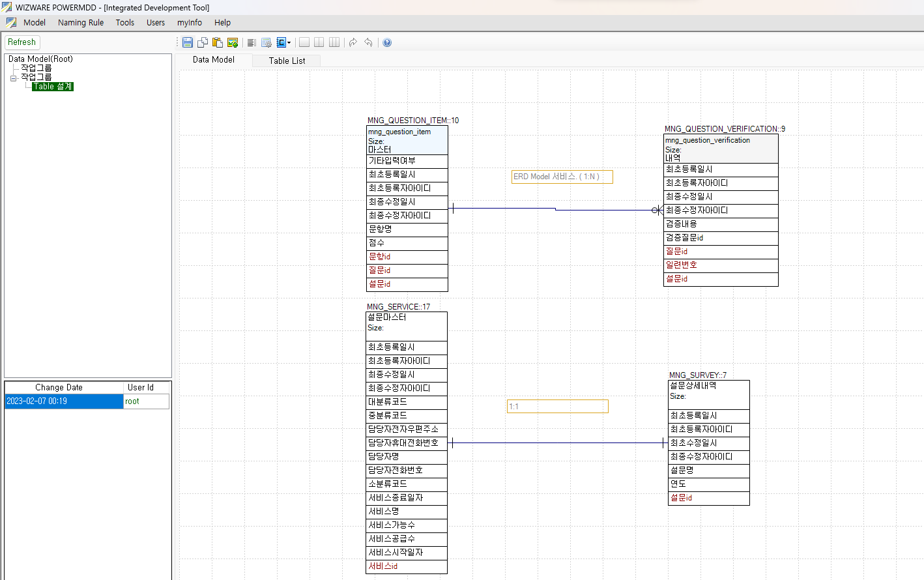Click the blue notebook C icon
Viewport: 924px width, 580px height.
(282, 42)
